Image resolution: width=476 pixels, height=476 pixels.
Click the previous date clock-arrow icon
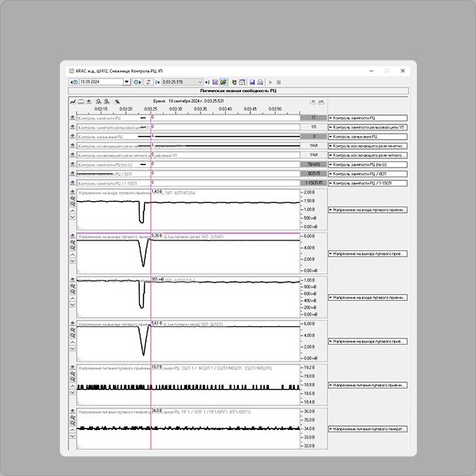click(x=74, y=82)
